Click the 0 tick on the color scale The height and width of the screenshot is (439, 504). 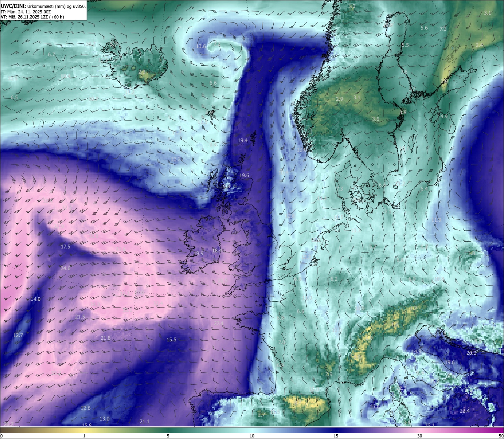pyautogui.click(x=1, y=436)
